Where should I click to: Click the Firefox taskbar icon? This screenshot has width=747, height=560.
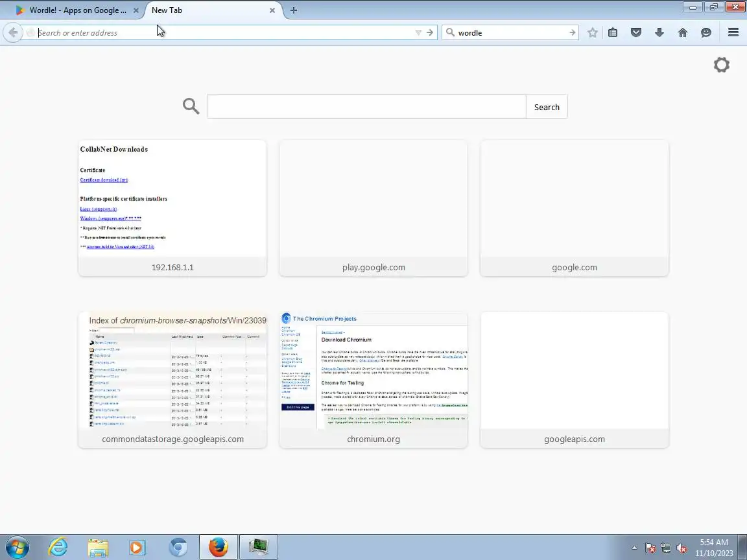218,547
